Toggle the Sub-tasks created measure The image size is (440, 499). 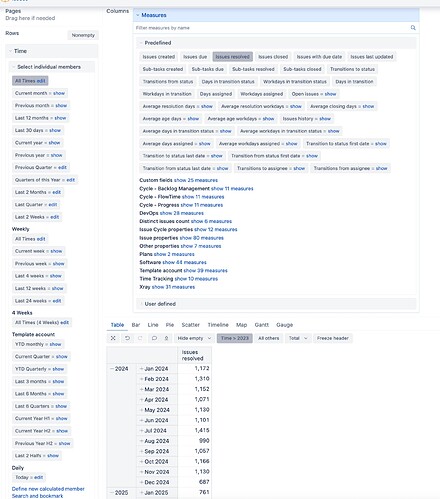click(x=163, y=69)
